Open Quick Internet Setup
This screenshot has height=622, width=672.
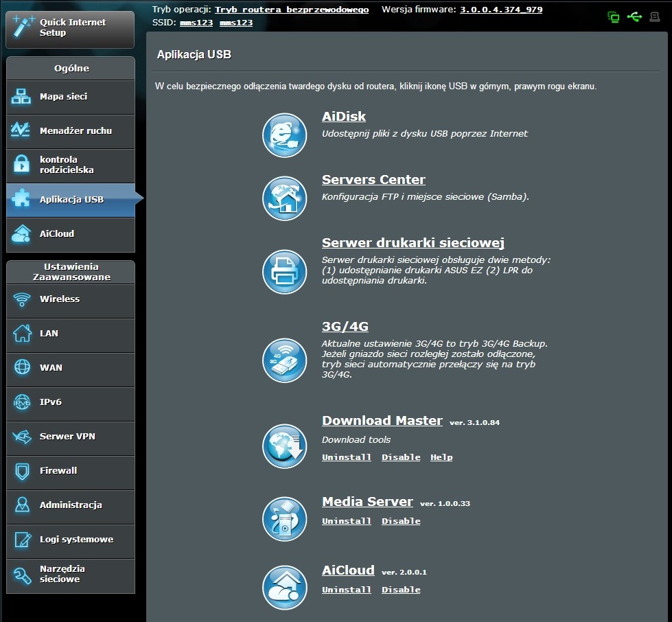pos(70,30)
